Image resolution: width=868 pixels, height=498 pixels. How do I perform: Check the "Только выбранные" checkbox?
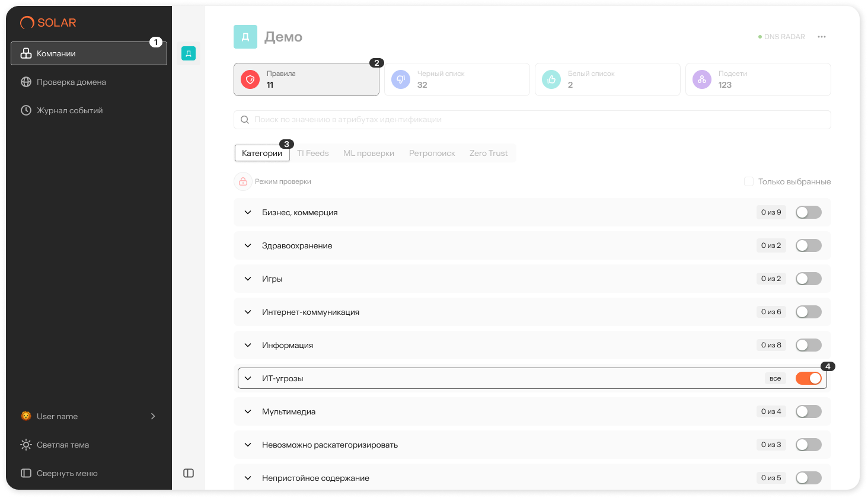748,181
